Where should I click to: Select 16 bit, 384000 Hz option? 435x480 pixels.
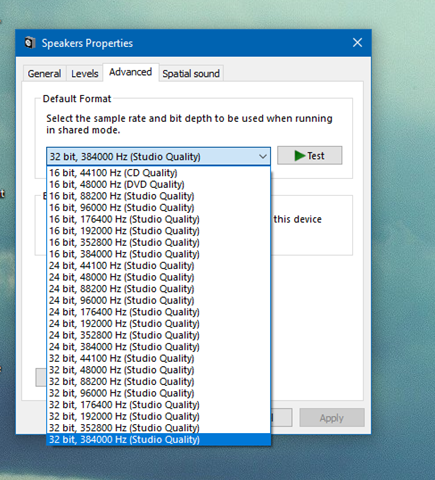click(159, 254)
